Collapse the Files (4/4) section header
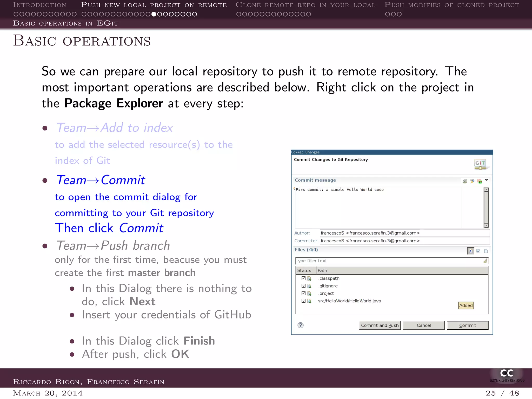This screenshot has height=399, width=532. tap(306, 250)
